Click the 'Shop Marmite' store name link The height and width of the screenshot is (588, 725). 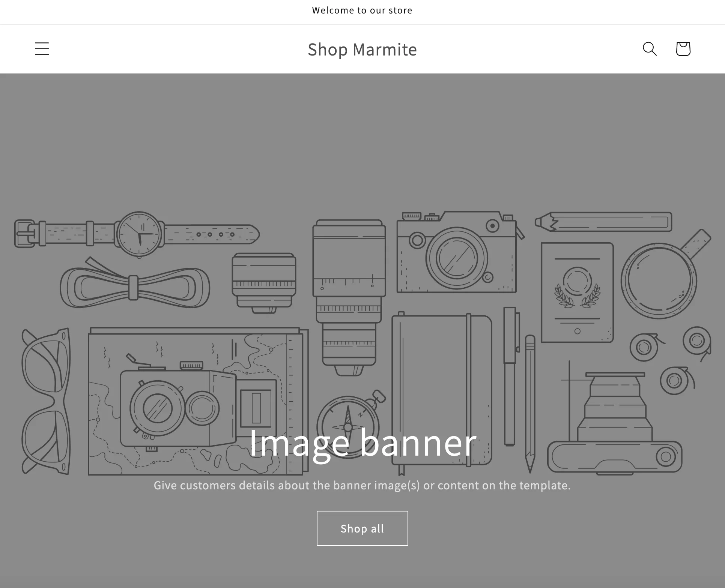coord(362,49)
